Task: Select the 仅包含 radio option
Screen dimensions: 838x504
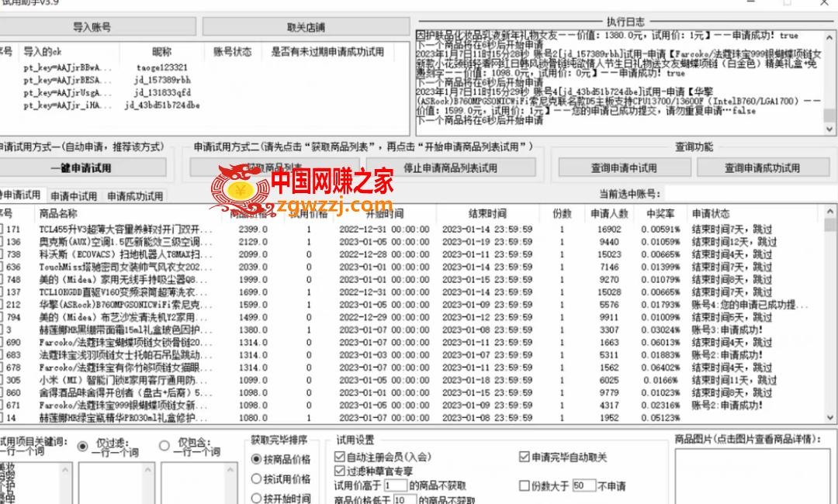Action: (164, 445)
